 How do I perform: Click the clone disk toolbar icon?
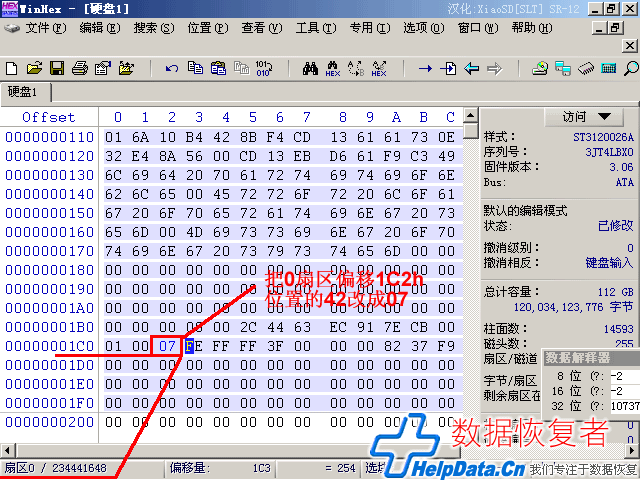click(563, 68)
